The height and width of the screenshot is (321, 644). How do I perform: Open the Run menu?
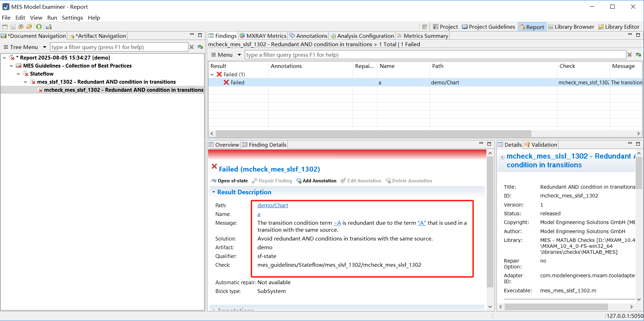point(52,18)
